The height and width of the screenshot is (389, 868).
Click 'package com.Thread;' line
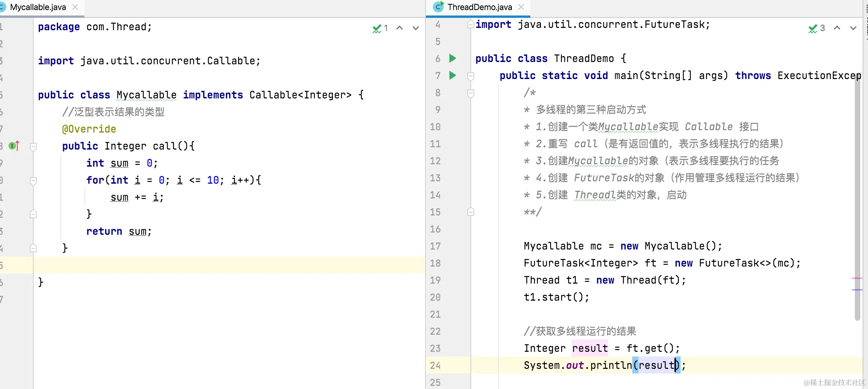point(95,27)
